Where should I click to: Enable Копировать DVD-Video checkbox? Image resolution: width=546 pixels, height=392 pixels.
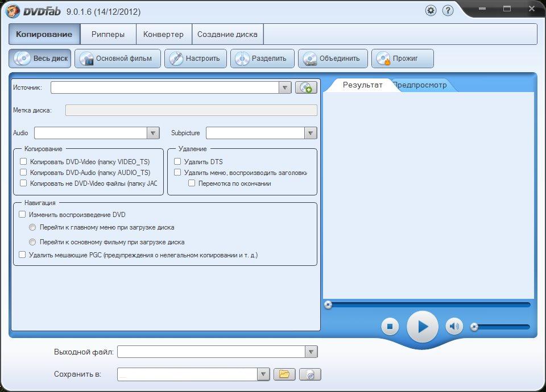[23, 161]
